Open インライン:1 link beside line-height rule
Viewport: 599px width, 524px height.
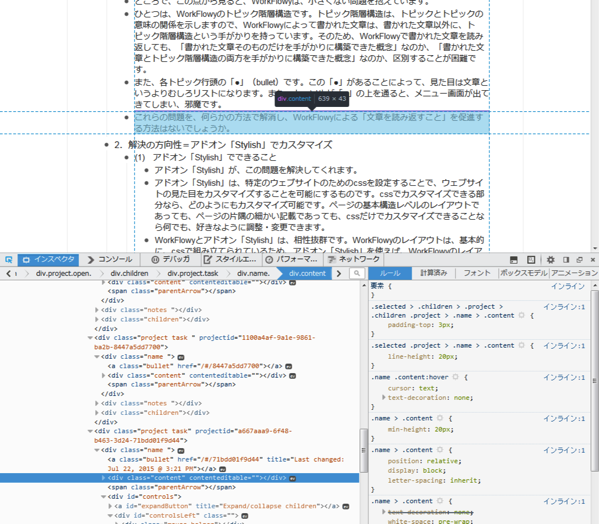point(564,346)
